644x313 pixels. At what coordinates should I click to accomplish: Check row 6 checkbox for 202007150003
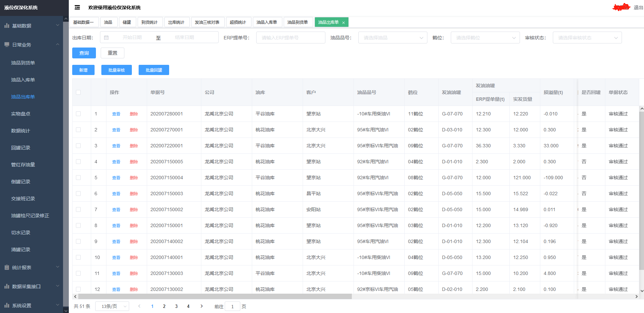pyautogui.click(x=78, y=194)
